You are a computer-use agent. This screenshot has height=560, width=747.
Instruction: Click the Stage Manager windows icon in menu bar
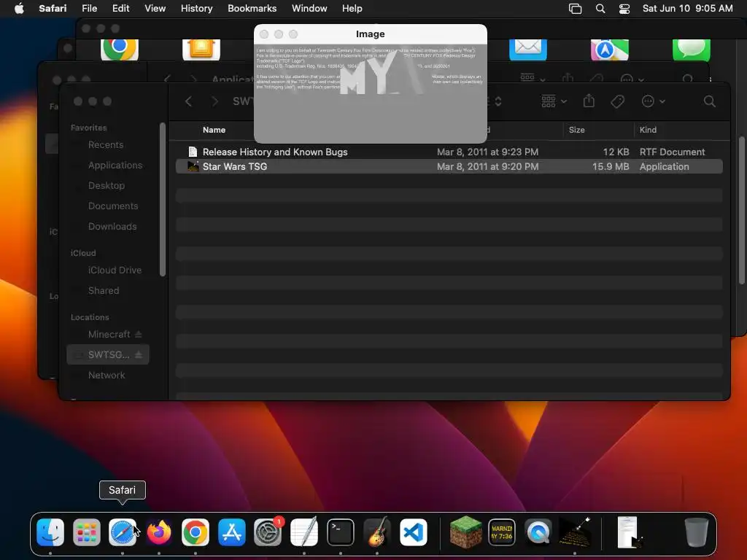575,9
